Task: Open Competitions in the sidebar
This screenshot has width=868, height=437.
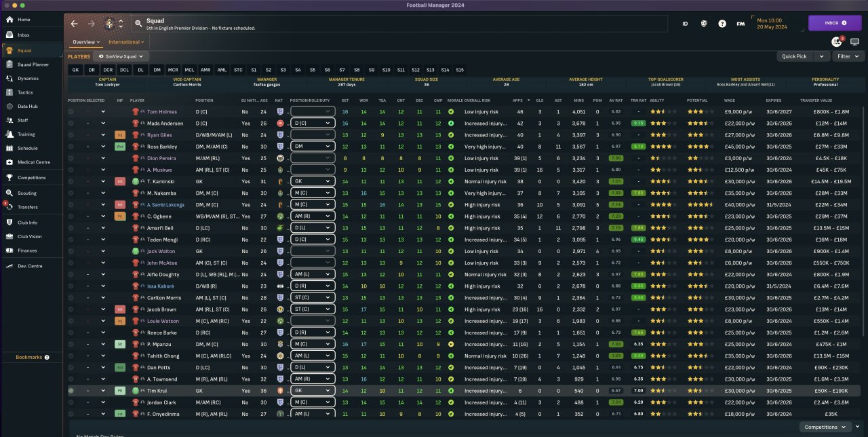Action: pos(31,178)
